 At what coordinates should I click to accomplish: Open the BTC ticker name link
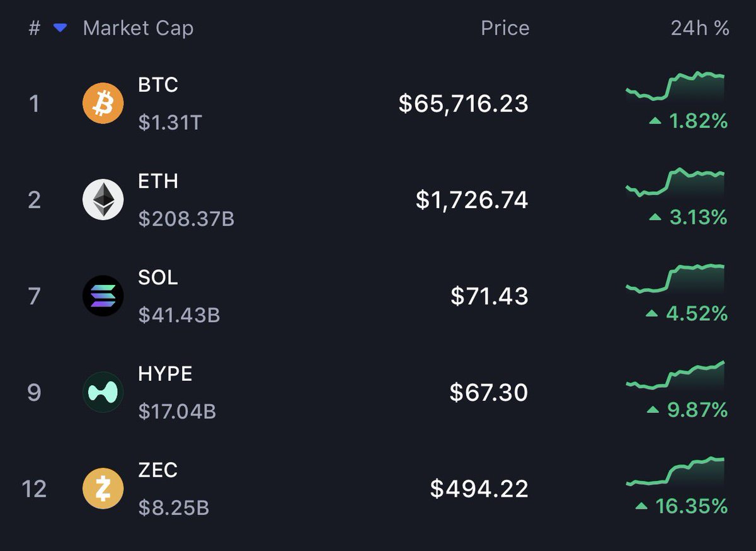coord(158,84)
